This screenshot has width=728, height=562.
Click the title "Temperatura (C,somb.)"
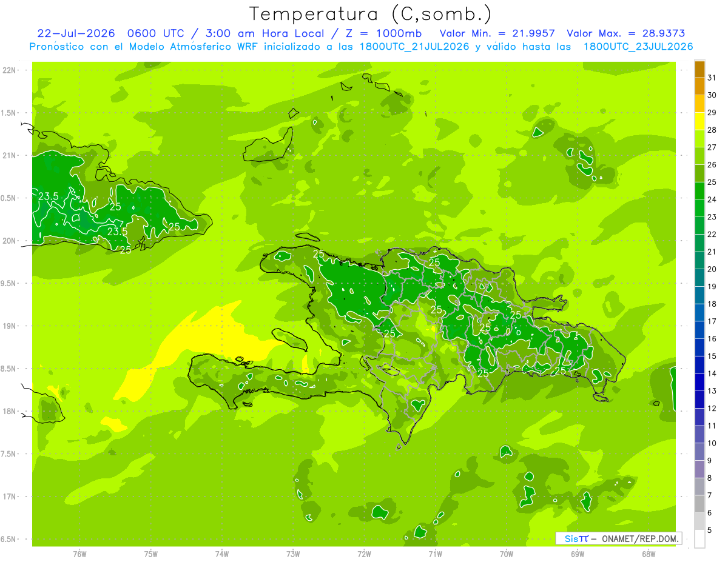coord(371,14)
